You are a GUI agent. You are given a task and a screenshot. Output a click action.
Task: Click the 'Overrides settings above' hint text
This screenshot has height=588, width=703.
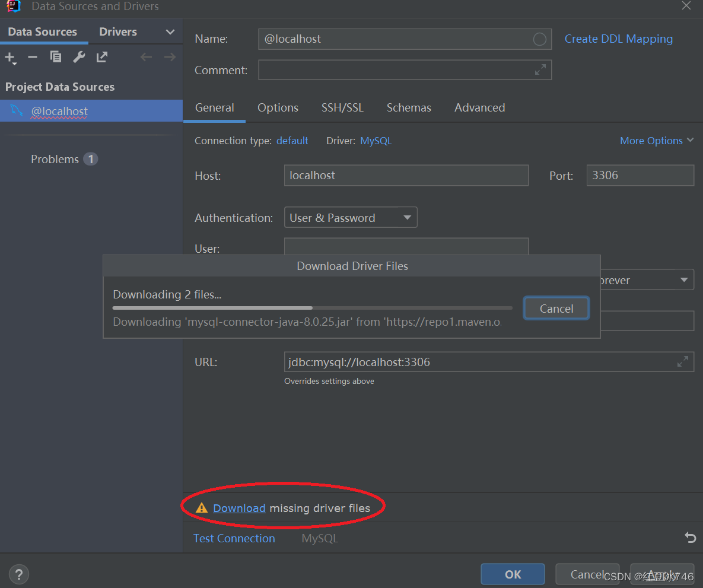point(329,381)
